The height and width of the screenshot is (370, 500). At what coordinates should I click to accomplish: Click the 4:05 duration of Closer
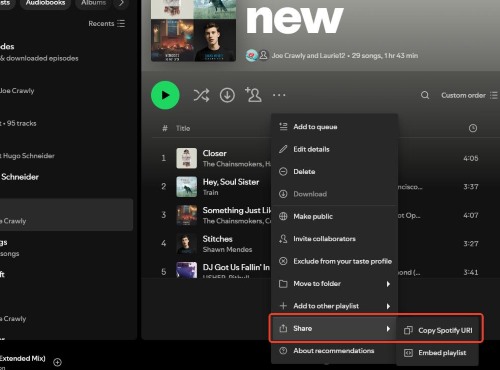coord(471,158)
